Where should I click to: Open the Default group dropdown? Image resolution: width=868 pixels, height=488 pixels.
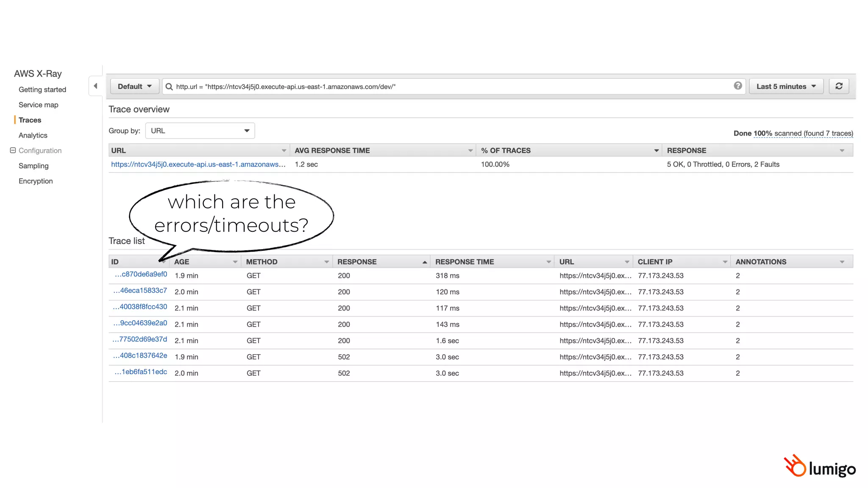pyautogui.click(x=134, y=86)
